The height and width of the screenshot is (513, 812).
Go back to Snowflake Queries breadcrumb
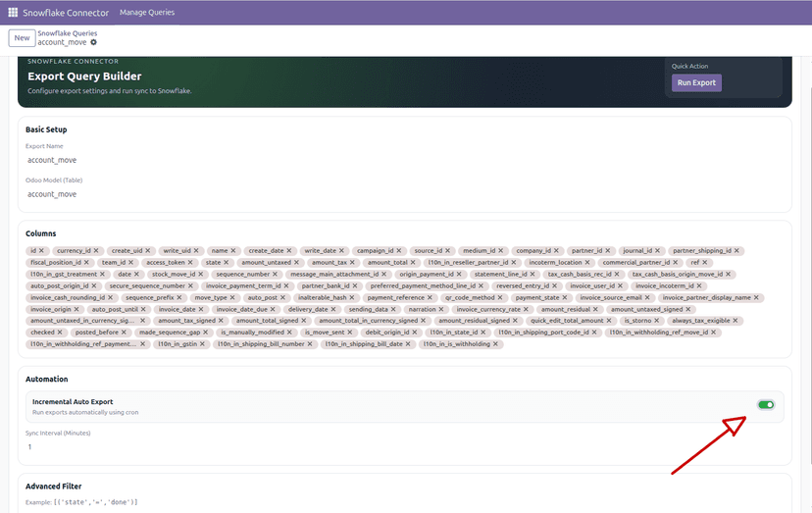point(68,33)
